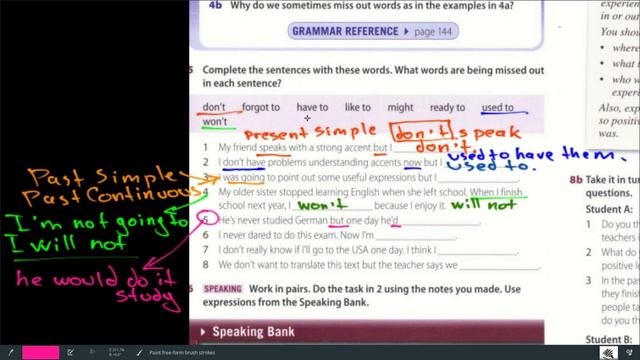640x360 pixels.
Task: Click the 'Paint free-form brush strokes' hint
Action: pos(182,352)
